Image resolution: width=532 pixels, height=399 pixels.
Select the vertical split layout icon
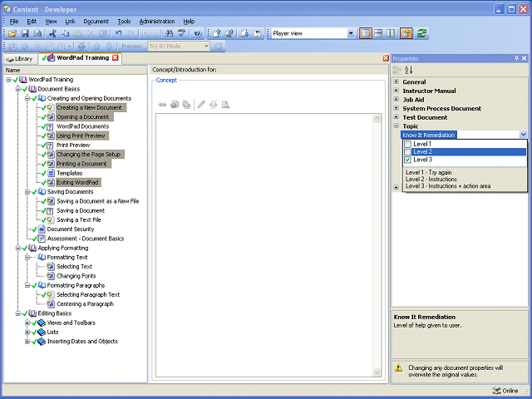coord(391,33)
